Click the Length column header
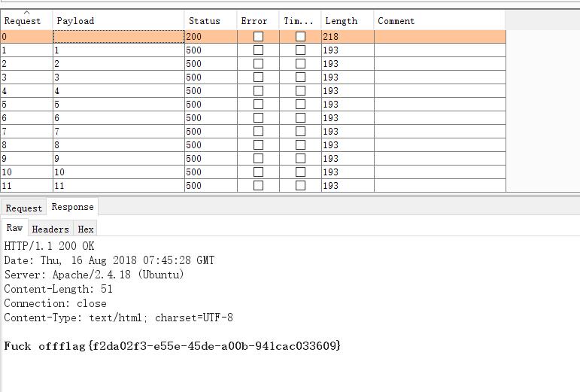The height and width of the screenshot is (392, 580). tap(341, 21)
